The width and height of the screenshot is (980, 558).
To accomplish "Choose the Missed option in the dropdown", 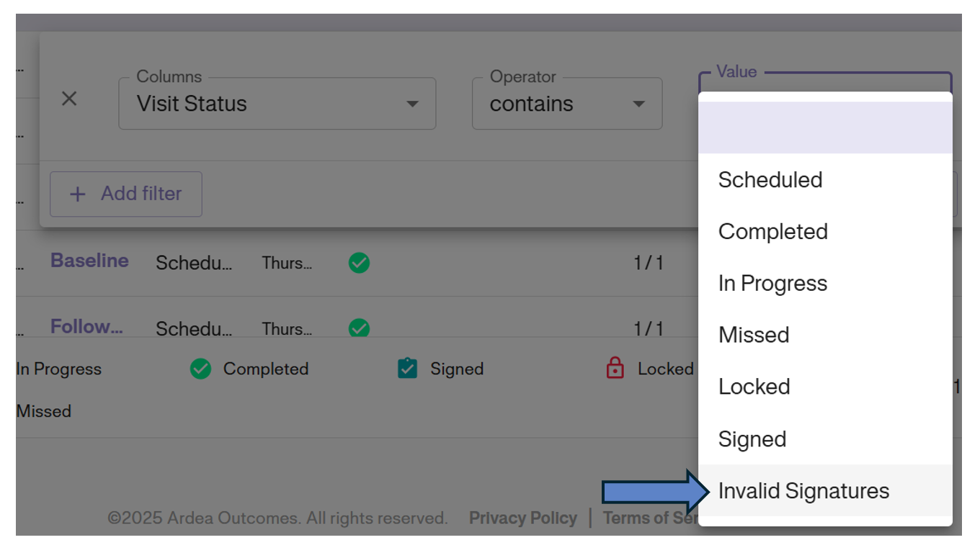I will pyautogui.click(x=753, y=335).
